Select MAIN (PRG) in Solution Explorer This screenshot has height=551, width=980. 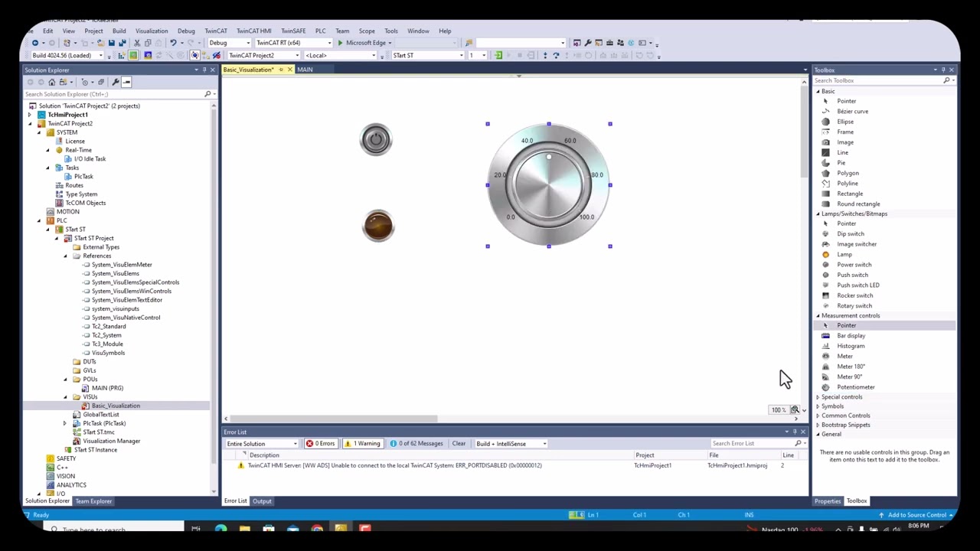[x=107, y=389]
